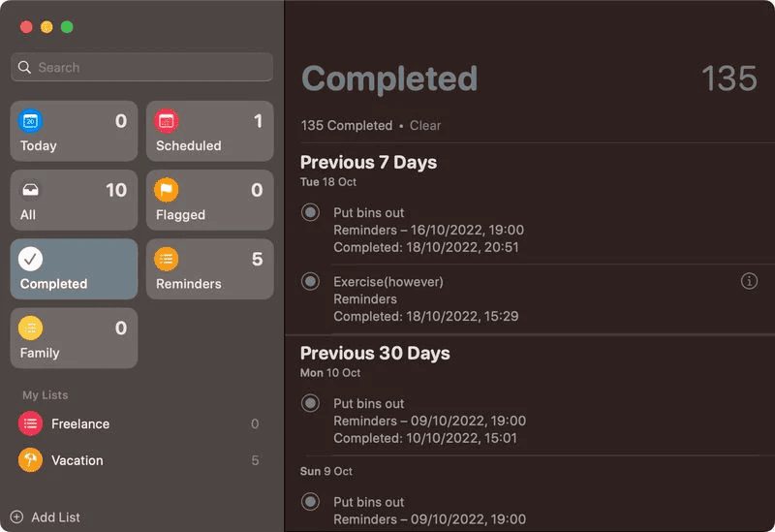Click the Scheduled calendar icon
Image resolution: width=775 pixels, height=532 pixels.
[x=167, y=121]
